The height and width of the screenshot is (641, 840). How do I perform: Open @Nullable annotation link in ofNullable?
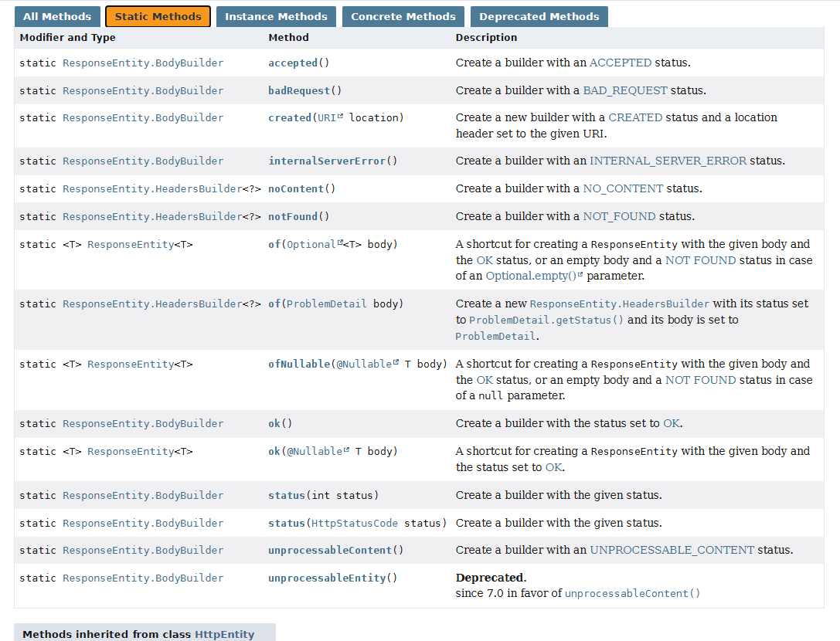[368, 365]
